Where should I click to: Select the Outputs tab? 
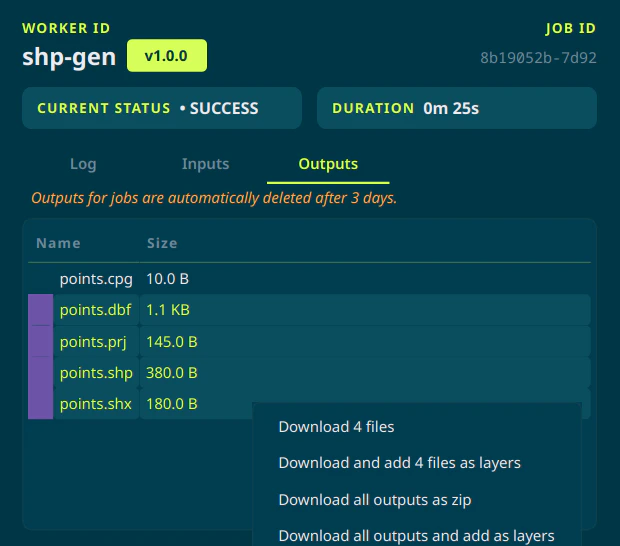pos(328,164)
